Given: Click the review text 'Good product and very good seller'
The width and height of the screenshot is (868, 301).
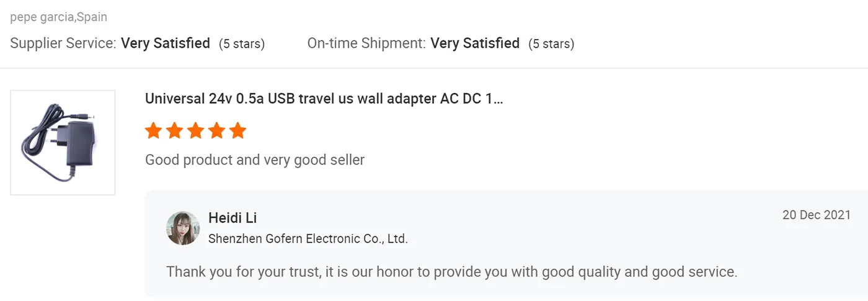Looking at the screenshot, I should (x=255, y=160).
